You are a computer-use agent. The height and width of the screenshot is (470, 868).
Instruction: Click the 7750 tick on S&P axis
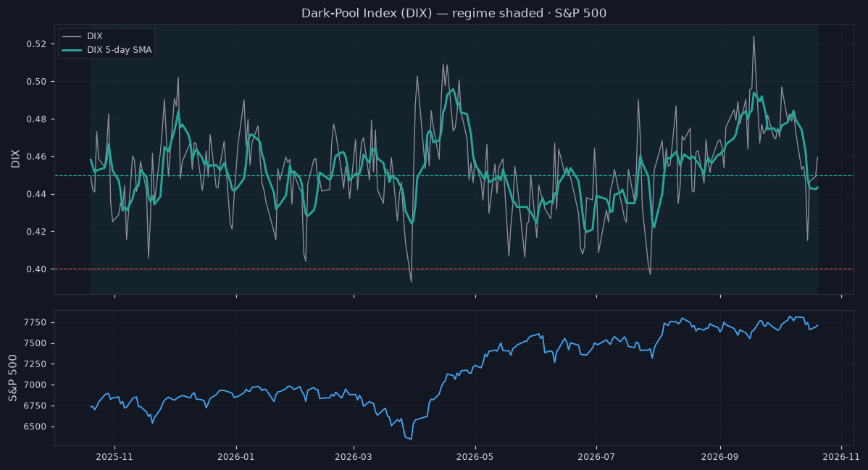tap(36, 322)
